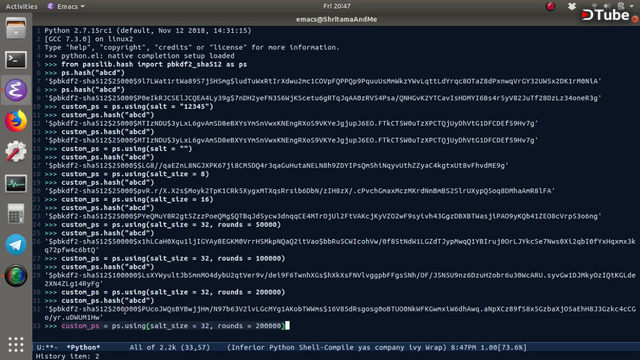This screenshot has width=640, height=360.
Task: Click the red recording indicator in top bar
Action: pos(551,6)
